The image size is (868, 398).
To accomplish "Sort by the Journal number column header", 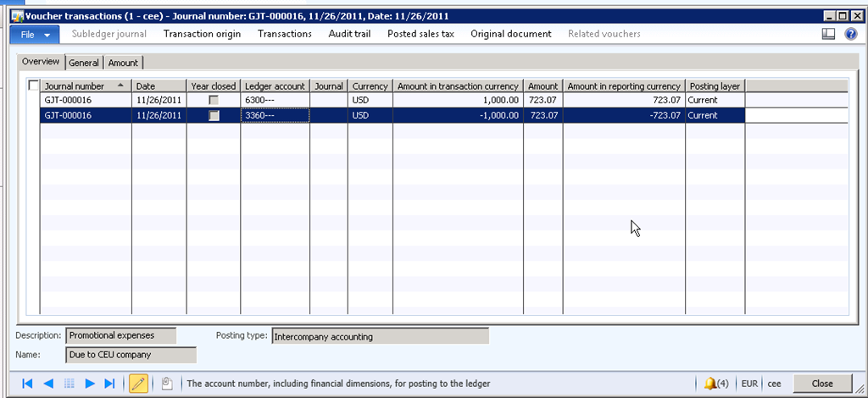I will (85, 86).
